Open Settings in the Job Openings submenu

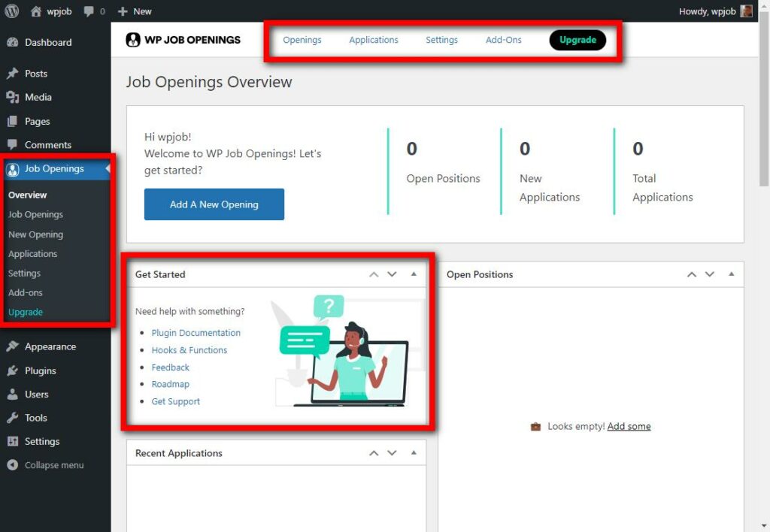pos(24,274)
